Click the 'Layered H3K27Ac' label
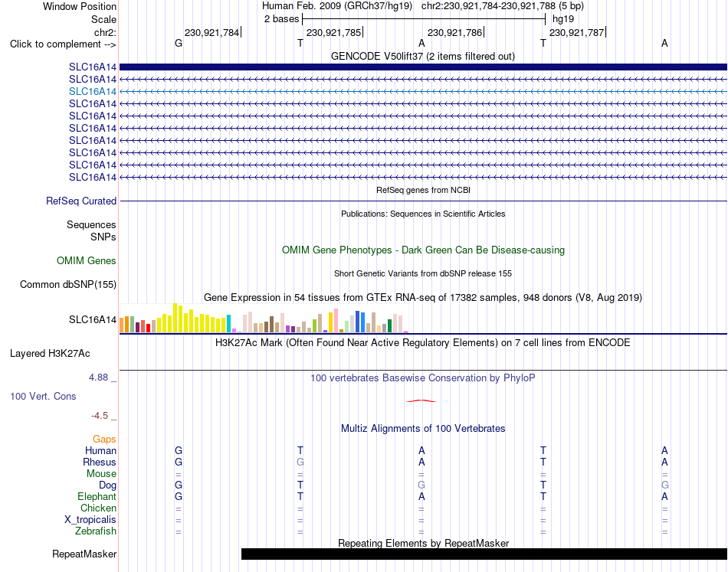 click(50, 354)
